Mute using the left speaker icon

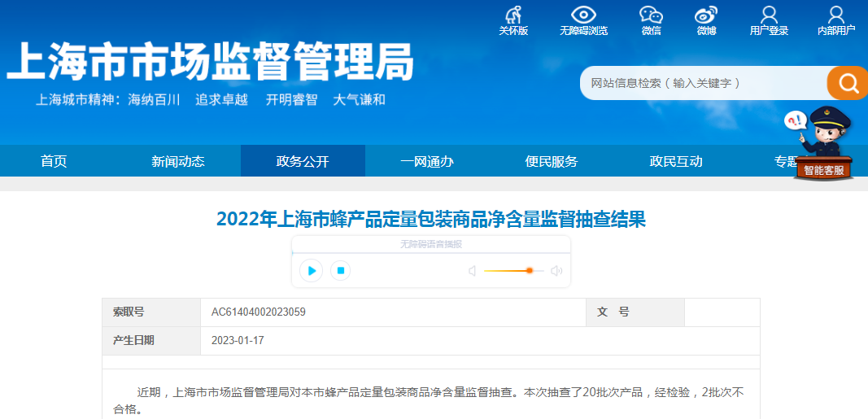(x=472, y=271)
